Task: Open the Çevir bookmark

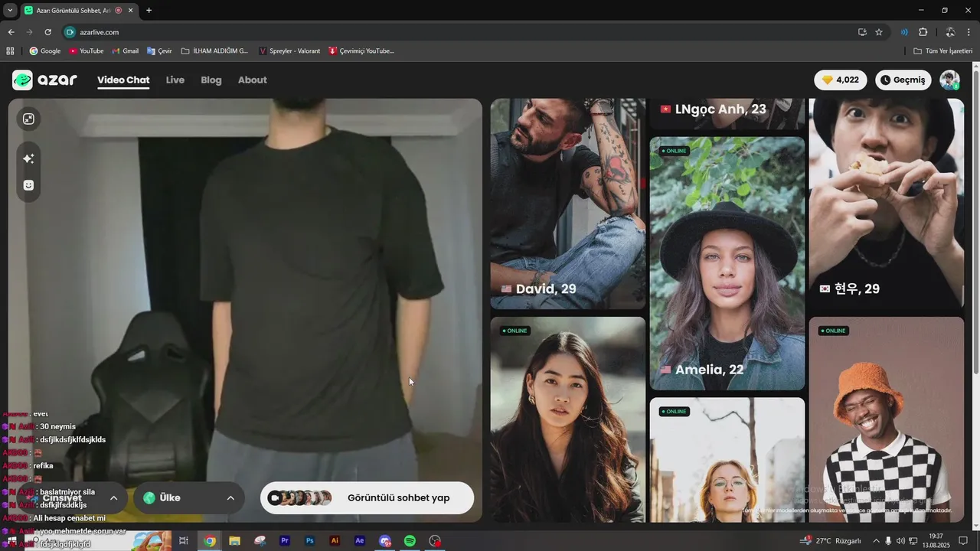Action: coord(159,51)
